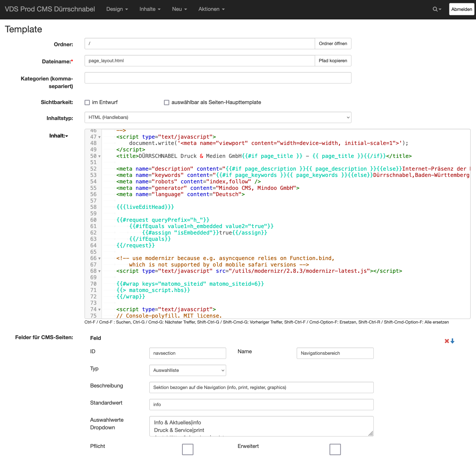Collapse code fold arrow at line 47
This screenshot has width=476, height=466.
[x=99, y=137]
